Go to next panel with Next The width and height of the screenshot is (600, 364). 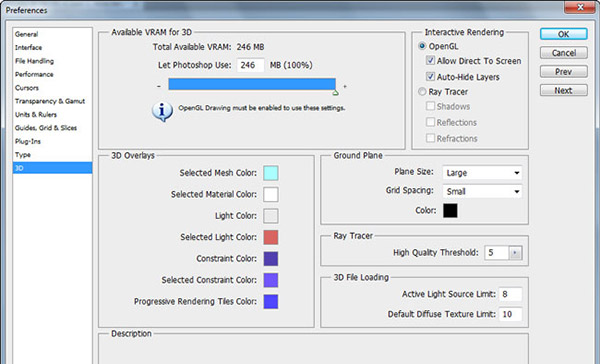[564, 90]
